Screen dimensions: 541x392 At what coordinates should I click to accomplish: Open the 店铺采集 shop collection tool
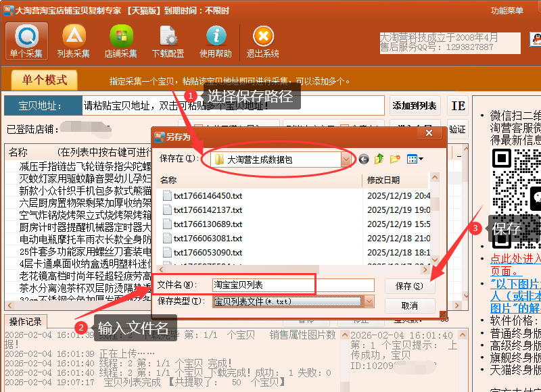121,41
